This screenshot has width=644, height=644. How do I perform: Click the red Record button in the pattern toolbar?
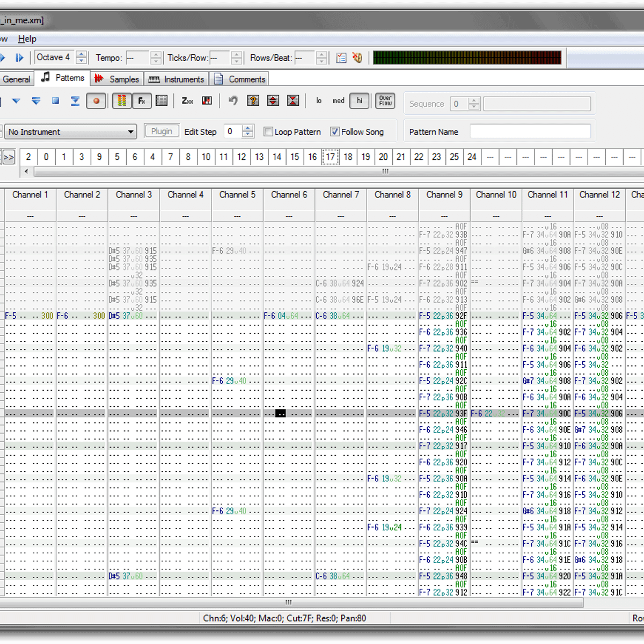pos(96,101)
